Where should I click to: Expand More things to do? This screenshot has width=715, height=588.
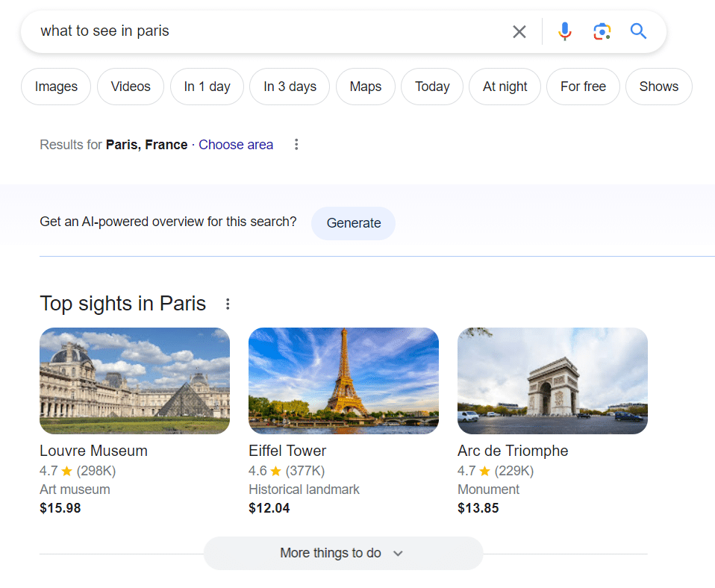tap(331, 553)
